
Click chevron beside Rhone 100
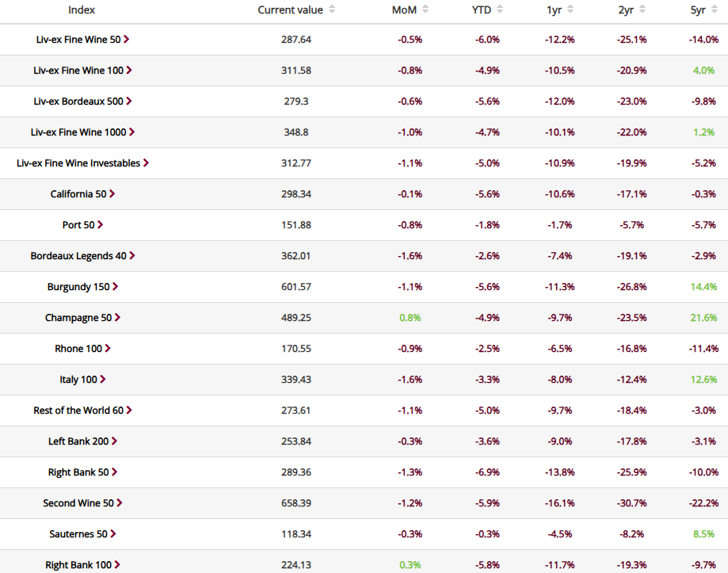coord(108,348)
